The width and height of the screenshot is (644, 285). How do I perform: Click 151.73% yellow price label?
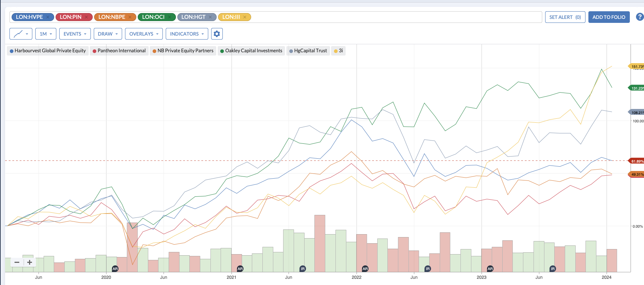pos(637,66)
